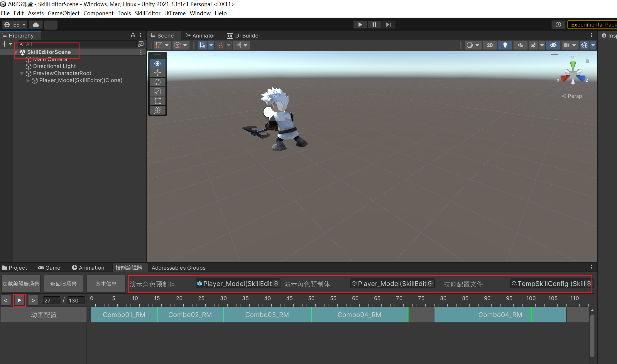617x364 pixels.
Task: Click 返回旧场景 button
Action: point(63,284)
